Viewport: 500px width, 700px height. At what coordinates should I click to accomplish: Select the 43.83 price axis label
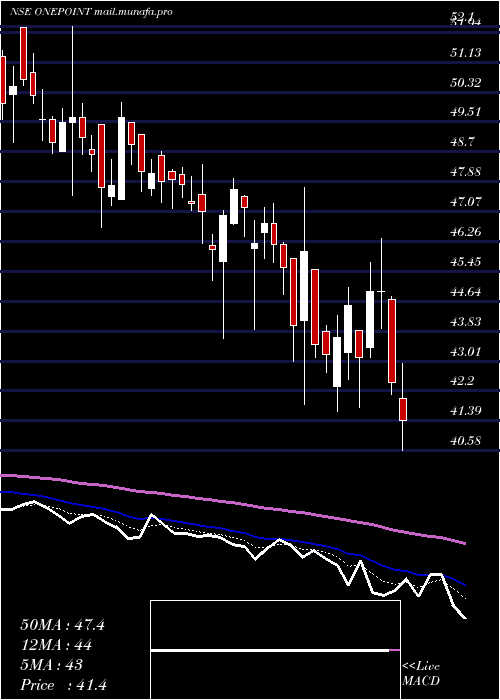(x=466, y=322)
